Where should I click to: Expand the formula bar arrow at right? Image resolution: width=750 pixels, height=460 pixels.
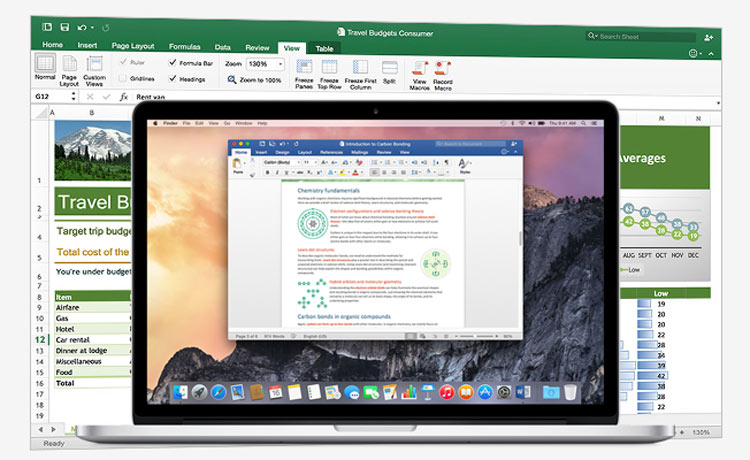point(718,103)
